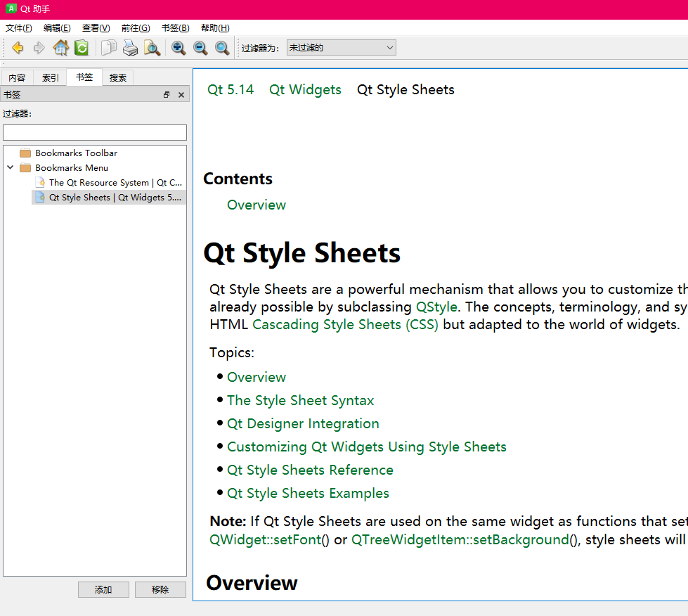This screenshot has width=688, height=616.
Task: Open The Style Sheet Syntax link
Action: pyautogui.click(x=300, y=400)
